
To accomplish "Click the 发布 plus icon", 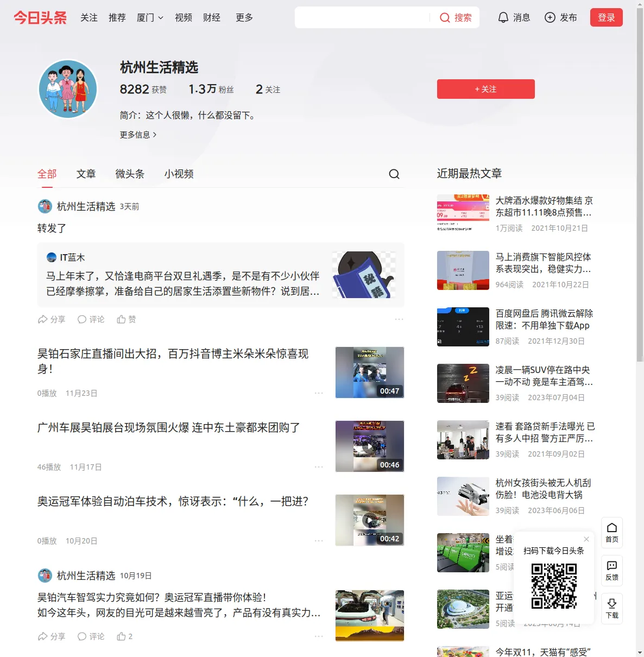I will 550,17.
